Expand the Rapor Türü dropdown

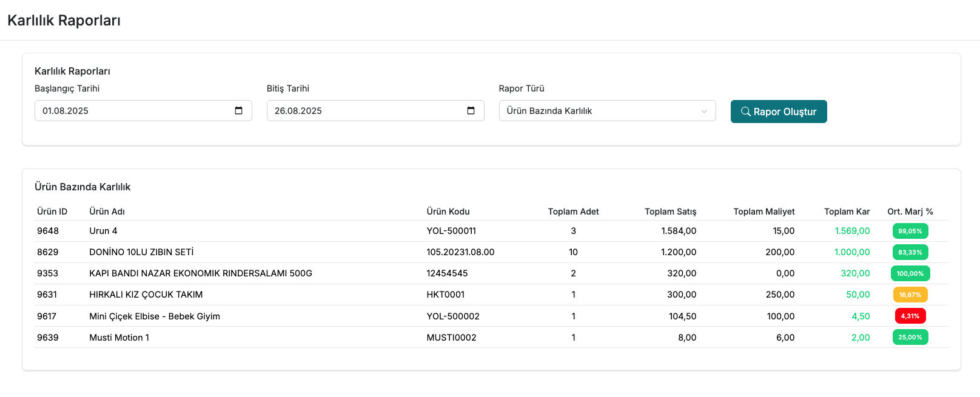[606, 111]
